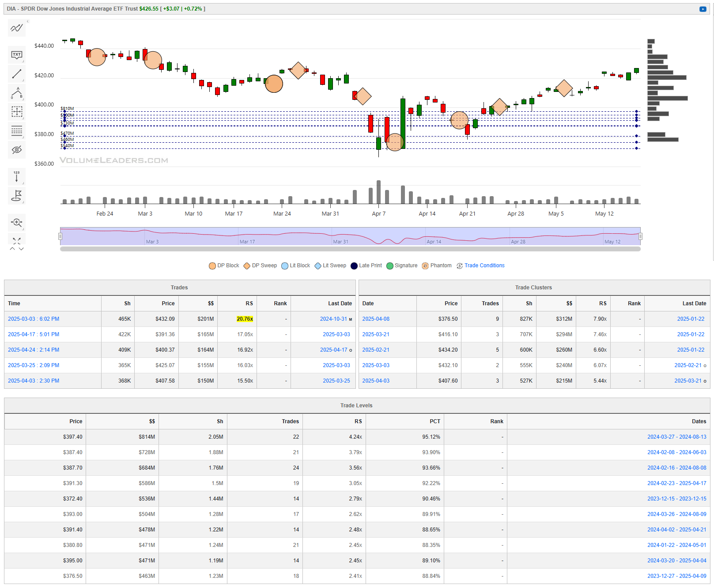Click the DP Sweep diamond near Apr 3

tap(363, 96)
